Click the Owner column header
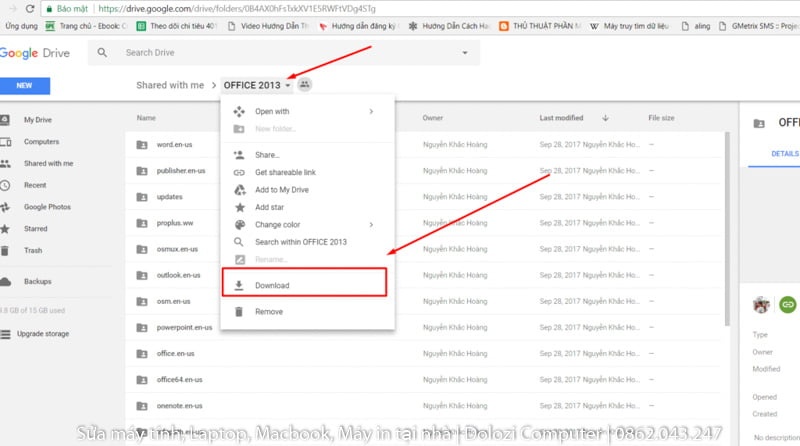Screen dimensions: 800x446 tap(433, 118)
